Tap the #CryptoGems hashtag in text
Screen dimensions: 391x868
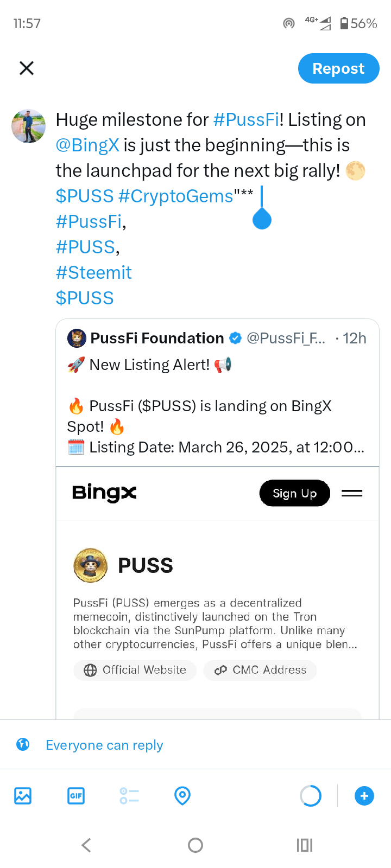point(175,196)
